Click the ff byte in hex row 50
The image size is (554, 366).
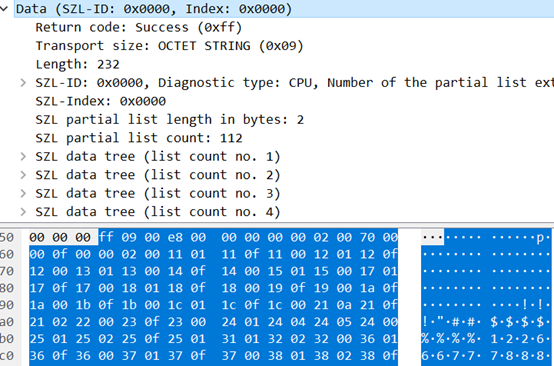pos(106,237)
